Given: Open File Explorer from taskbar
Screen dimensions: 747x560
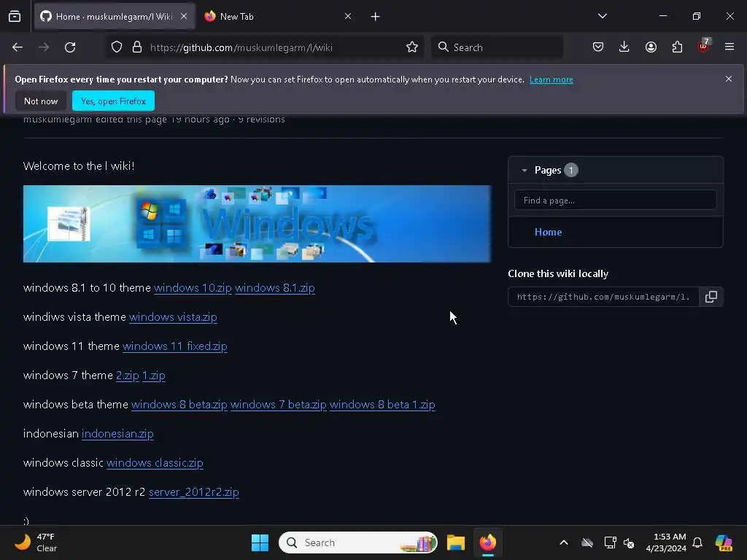Looking at the screenshot, I should pyautogui.click(x=456, y=542).
